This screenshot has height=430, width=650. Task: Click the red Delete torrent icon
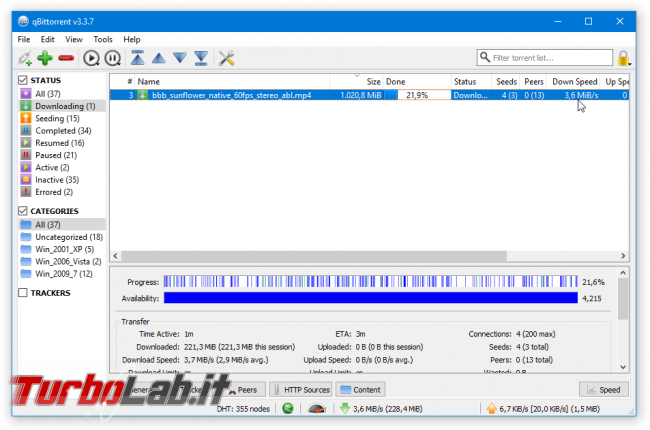pos(66,58)
